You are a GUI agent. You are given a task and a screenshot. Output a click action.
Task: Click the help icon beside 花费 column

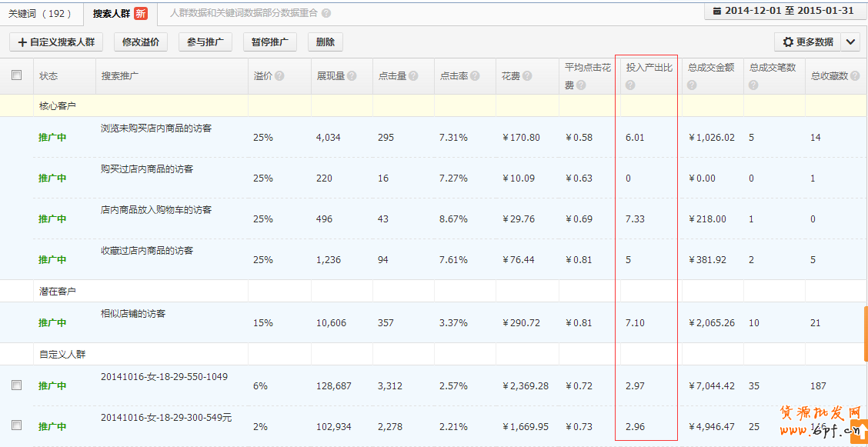pos(526,76)
